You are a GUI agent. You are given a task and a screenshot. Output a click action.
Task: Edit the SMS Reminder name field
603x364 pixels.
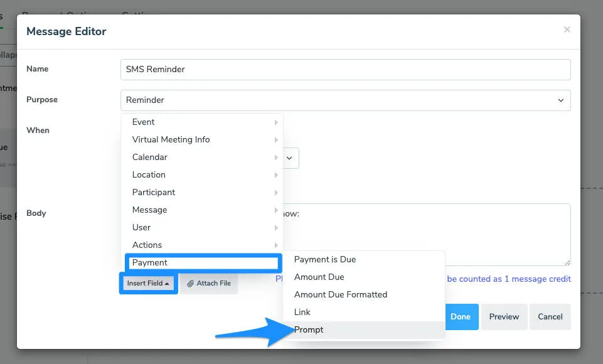point(345,69)
